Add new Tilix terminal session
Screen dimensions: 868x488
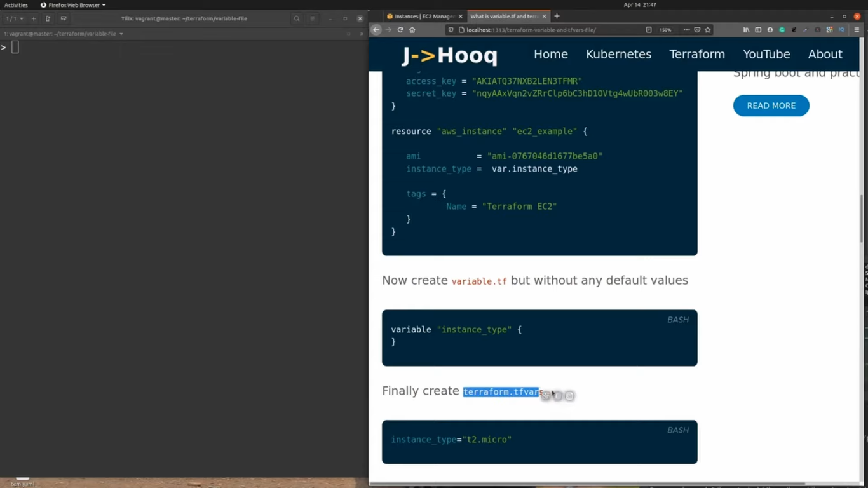click(x=34, y=18)
